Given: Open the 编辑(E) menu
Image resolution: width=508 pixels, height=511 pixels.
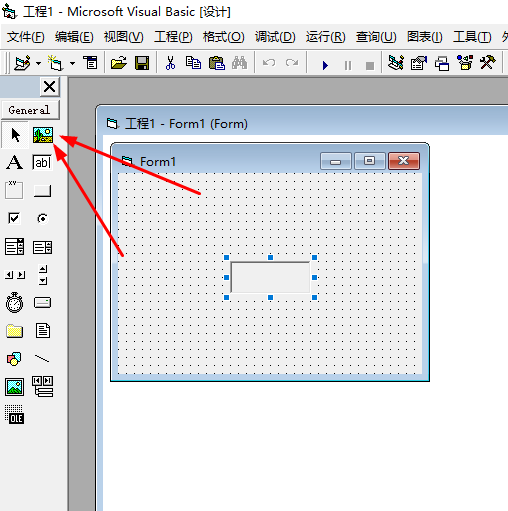Looking at the screenshot, I should pos(74,37).
